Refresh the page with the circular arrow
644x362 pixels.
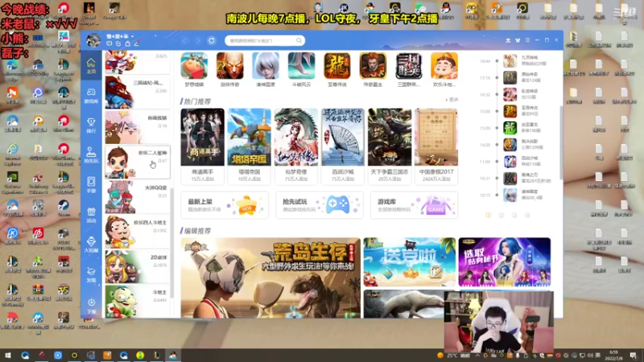pos(212,41)
